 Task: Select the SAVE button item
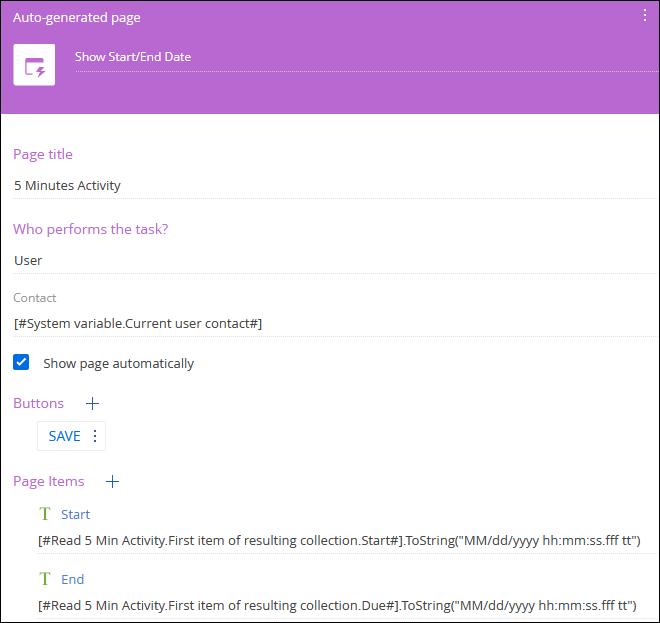[x=64, y=436]
